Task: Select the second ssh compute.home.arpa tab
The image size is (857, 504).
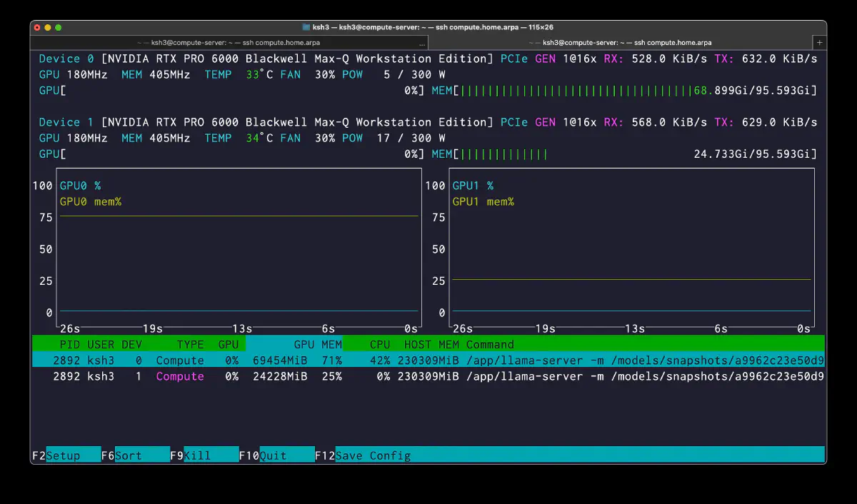Action: (620, 42)
